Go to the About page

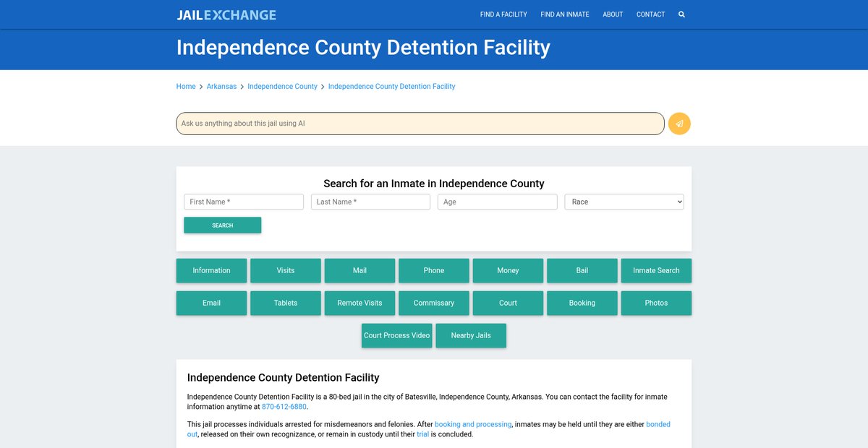(x=613, y=14)
